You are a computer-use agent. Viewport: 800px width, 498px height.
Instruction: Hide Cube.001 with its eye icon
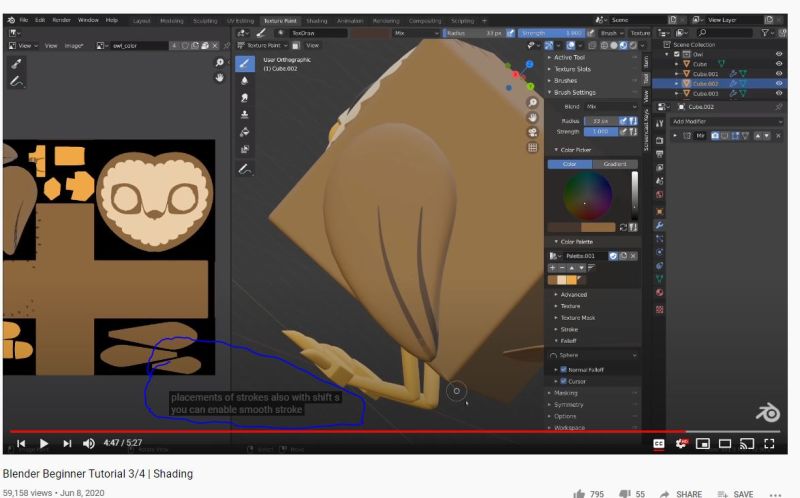click(x=779, y=73)
